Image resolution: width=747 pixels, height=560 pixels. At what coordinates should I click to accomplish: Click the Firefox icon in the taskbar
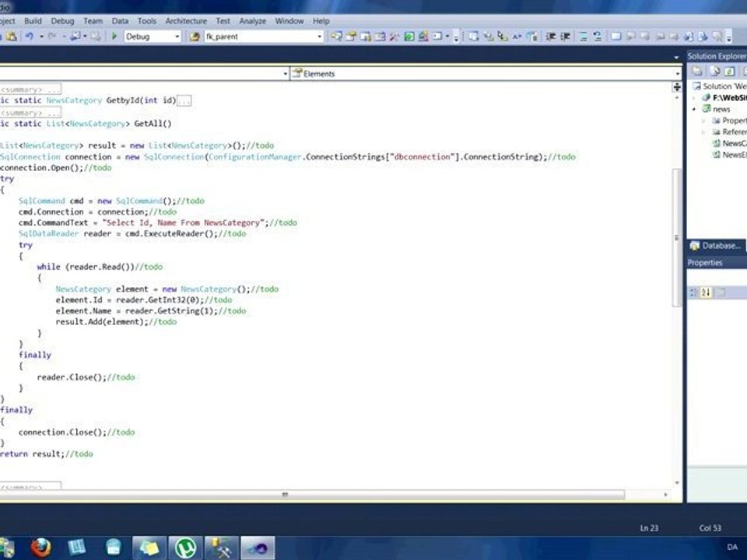click(41, 548)
